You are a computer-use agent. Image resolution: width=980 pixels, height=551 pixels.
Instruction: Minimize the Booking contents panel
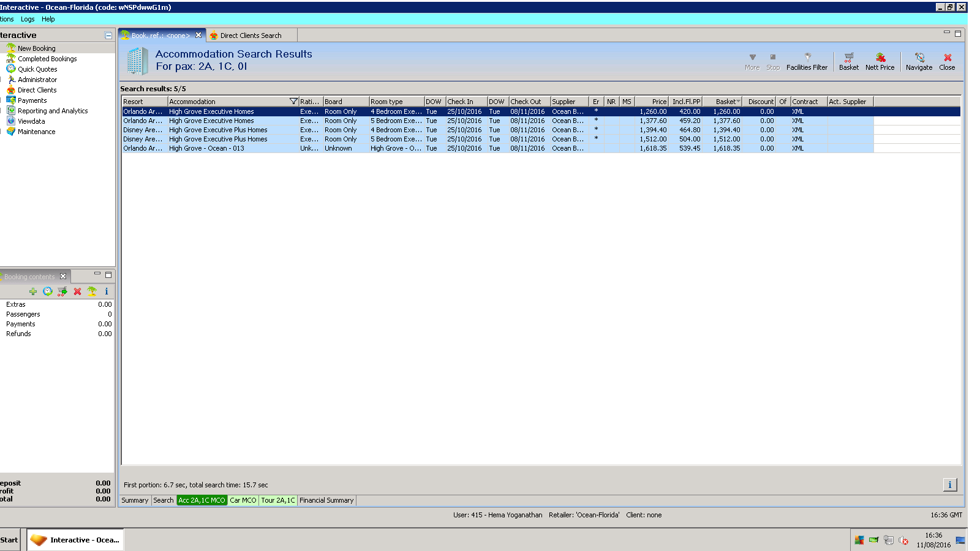click(x=97, y=274)
